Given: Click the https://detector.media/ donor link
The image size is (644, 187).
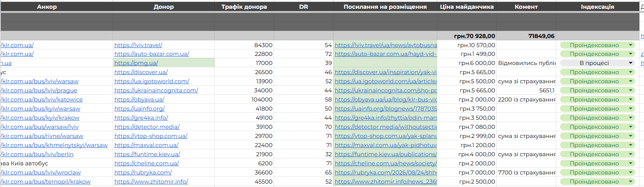Looking at the screenshot, I should [x=147, y=127].
